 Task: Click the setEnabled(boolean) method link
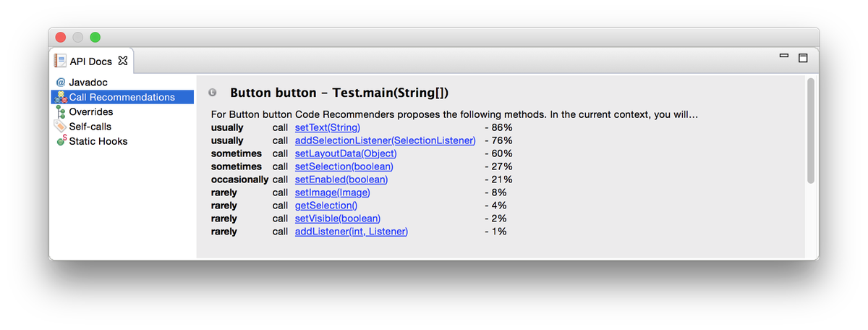pos(341,179)
